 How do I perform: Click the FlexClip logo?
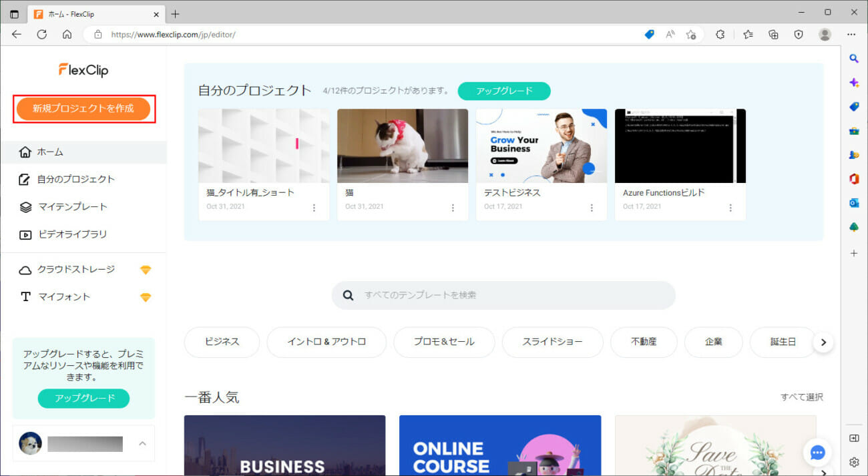(83, 69)
